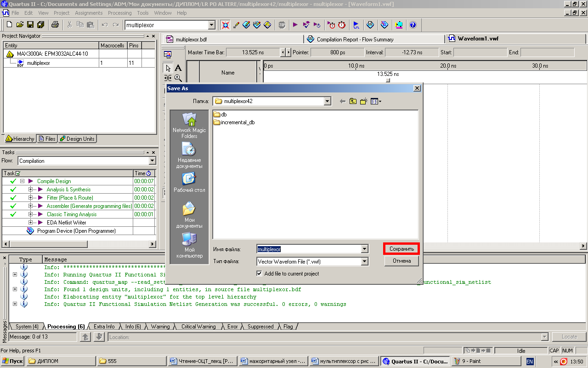588x368 pixels.
Task: Go up one folder level in Save As
Action: click(x=353, y=101)
